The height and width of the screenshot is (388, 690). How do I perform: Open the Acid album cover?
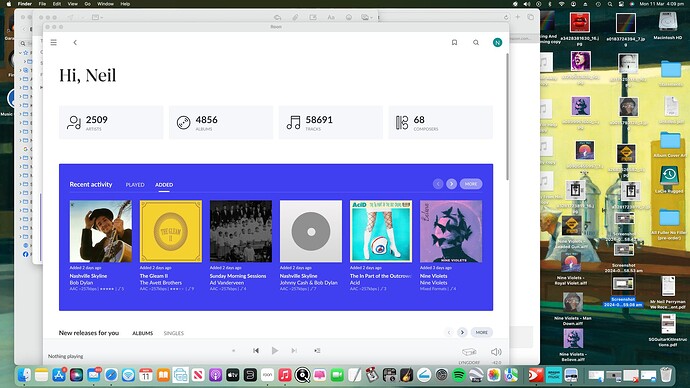[x=381, y=231]
